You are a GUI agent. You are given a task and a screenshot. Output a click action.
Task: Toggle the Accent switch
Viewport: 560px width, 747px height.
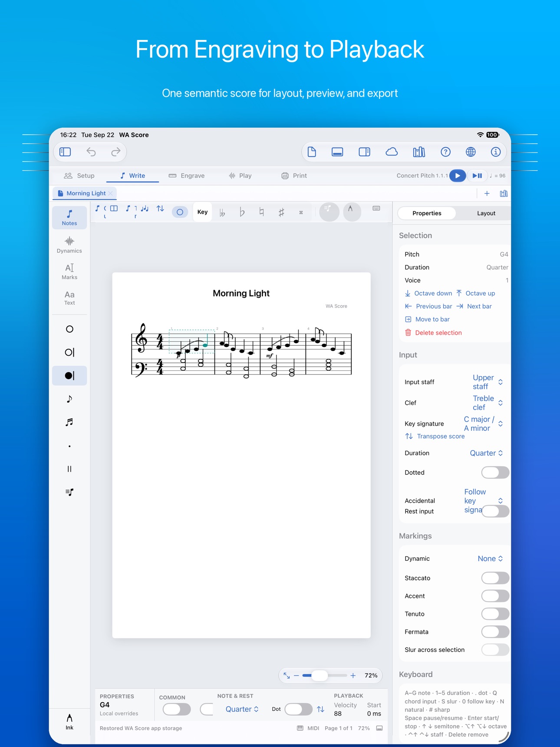(495, 596)
